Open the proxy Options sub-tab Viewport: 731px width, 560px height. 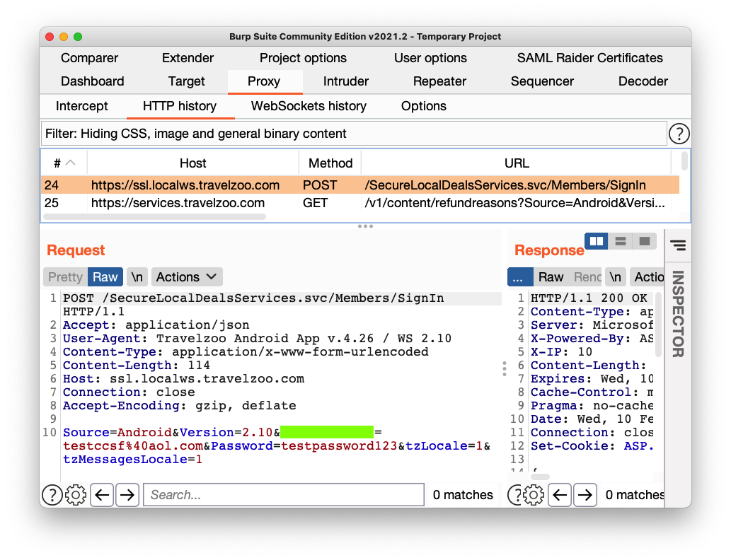424,106
